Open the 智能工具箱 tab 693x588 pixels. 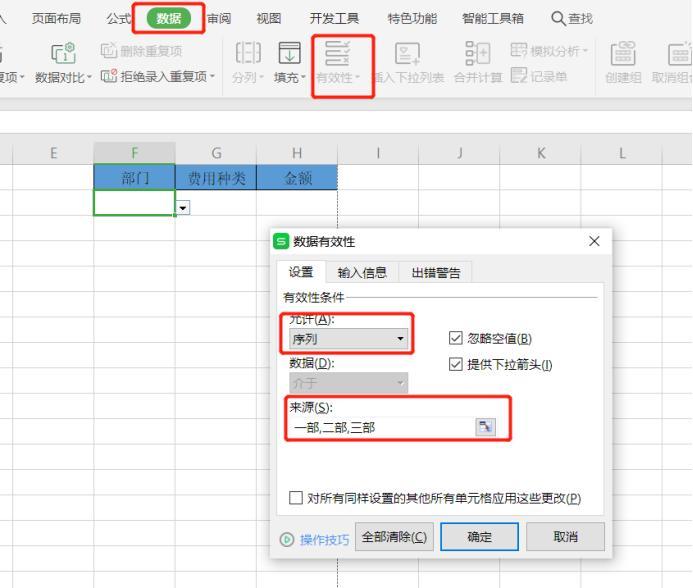coord(493,18)
